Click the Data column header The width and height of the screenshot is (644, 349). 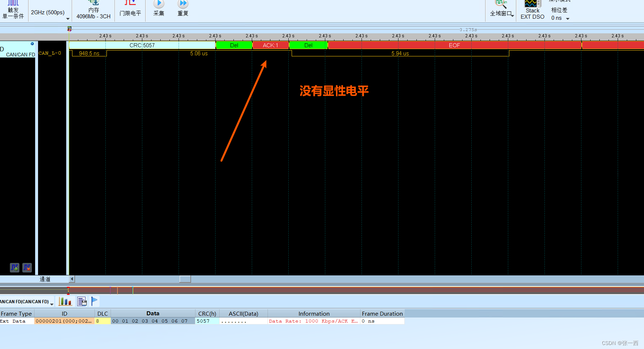click(x=153, y=313)
